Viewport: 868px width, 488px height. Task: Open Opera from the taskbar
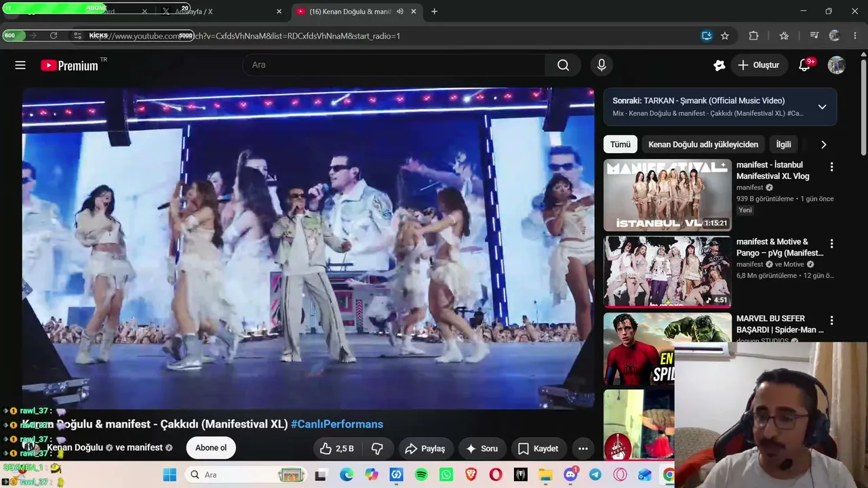pos(496,475)
